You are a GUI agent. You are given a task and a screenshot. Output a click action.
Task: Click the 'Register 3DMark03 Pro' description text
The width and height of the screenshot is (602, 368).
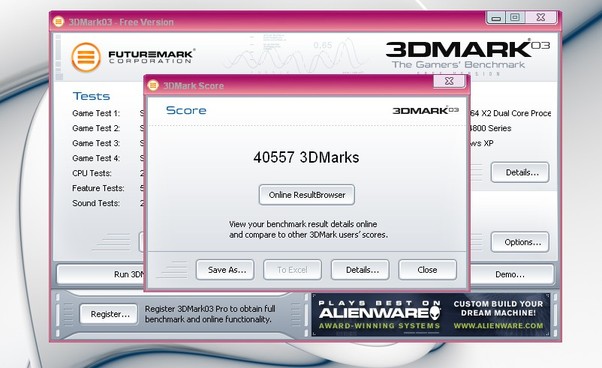click(210, 314)
